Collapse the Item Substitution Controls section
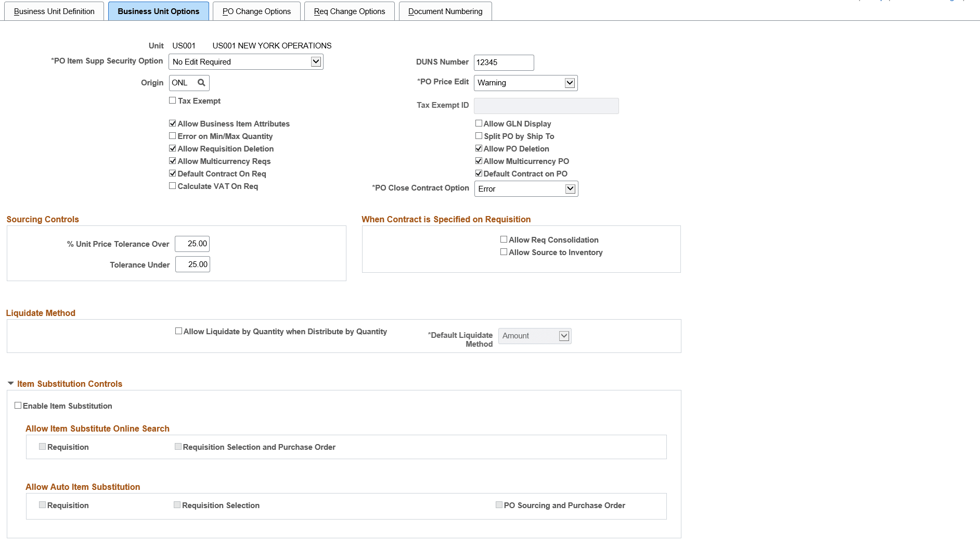 [x=10, y=383]
